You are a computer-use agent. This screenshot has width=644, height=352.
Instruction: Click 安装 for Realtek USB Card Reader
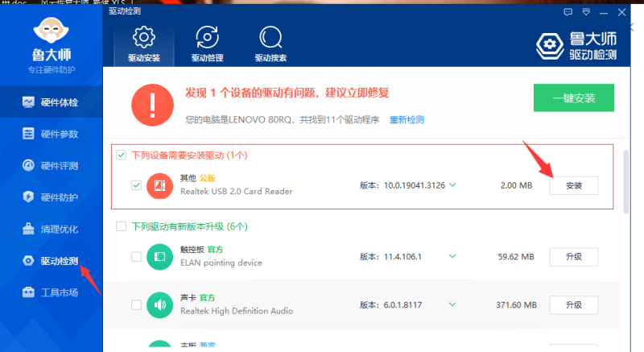coord(574,185)
